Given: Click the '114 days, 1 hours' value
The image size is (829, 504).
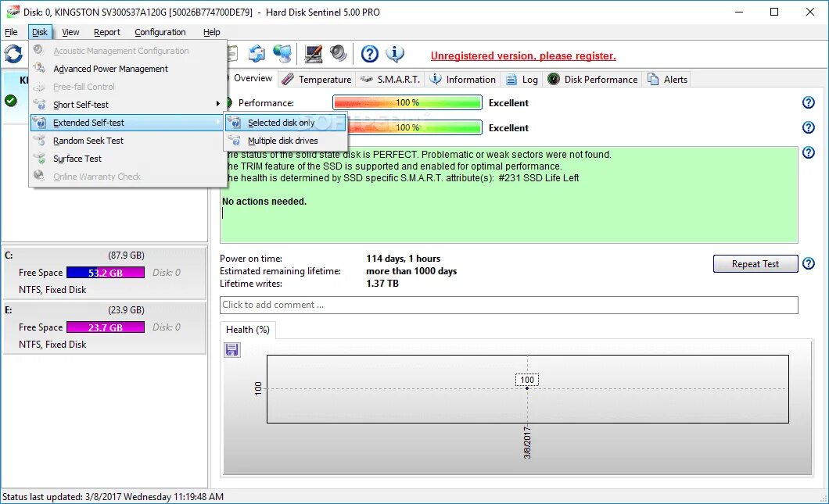Looking at the screenshot, I should 403,259.
